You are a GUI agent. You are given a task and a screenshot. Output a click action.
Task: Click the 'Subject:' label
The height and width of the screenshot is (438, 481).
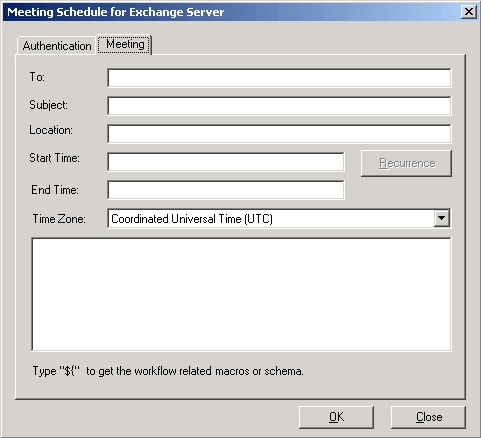click(48, 105)
